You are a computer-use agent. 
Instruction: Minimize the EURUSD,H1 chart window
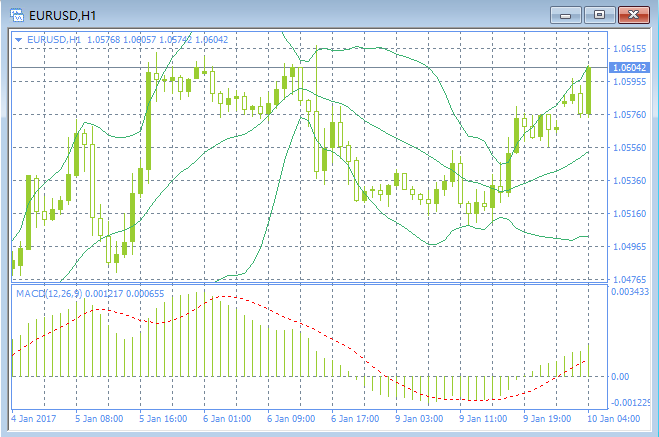pyautogui.click(x=565, y=16)
